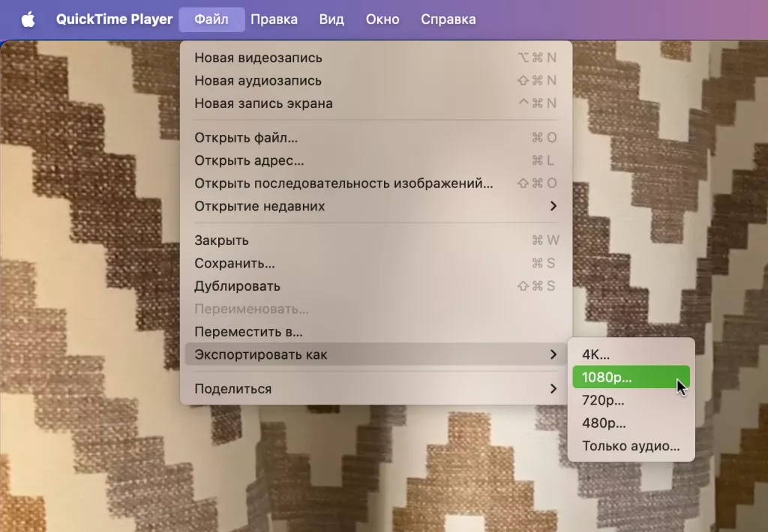Export as 720p resolution
This screenshot has height=532, width=768.
pyautogui.click(x=604, y=400)
